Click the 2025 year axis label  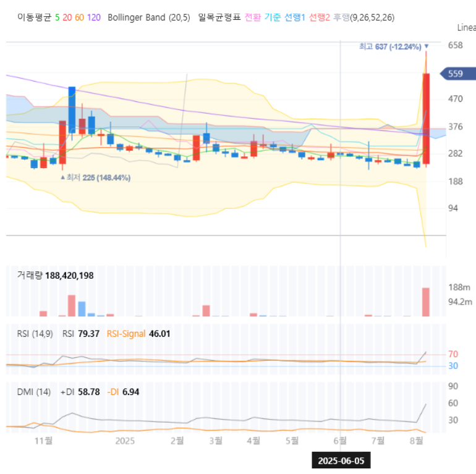[125, 441]
